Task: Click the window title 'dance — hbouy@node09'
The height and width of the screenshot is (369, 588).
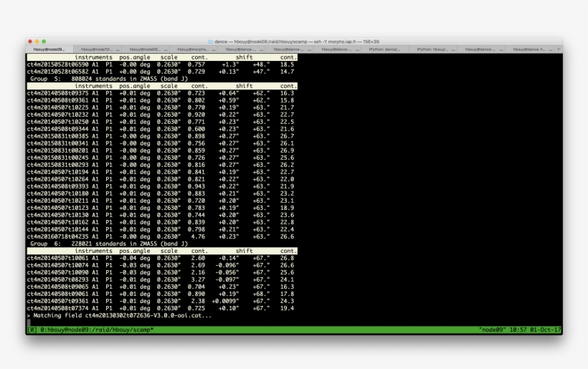Action: 296,42
